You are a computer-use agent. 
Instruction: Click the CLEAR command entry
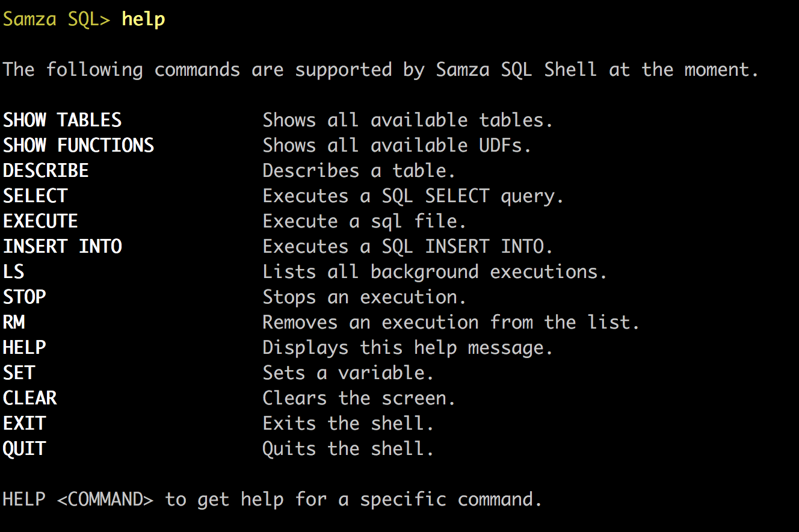point(29,398)
